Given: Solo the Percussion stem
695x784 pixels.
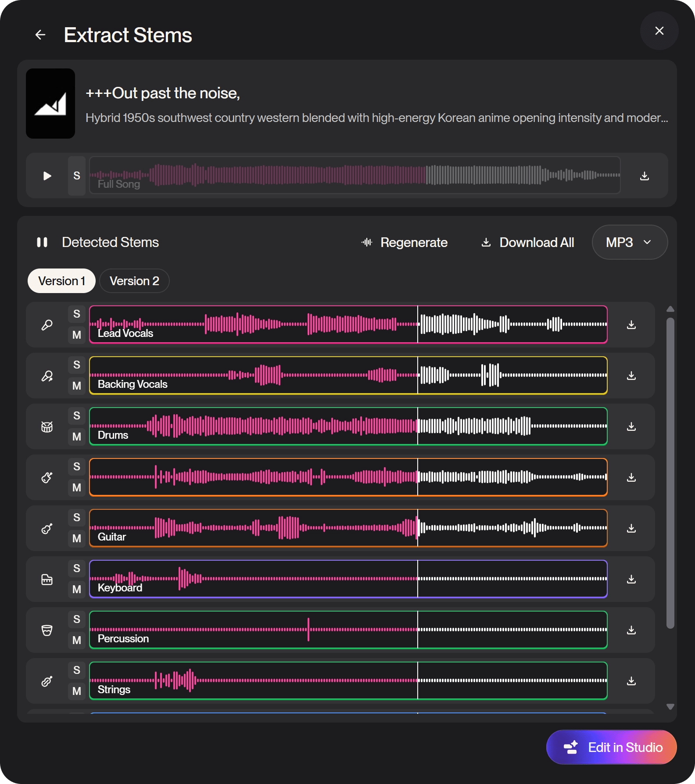Looking at the screenshot, I should pos(77,619).
